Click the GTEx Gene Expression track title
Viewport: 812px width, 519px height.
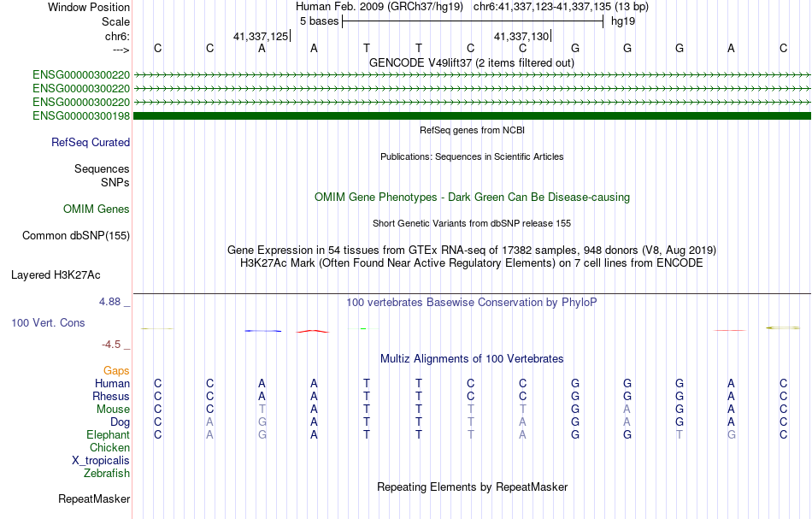472,251
